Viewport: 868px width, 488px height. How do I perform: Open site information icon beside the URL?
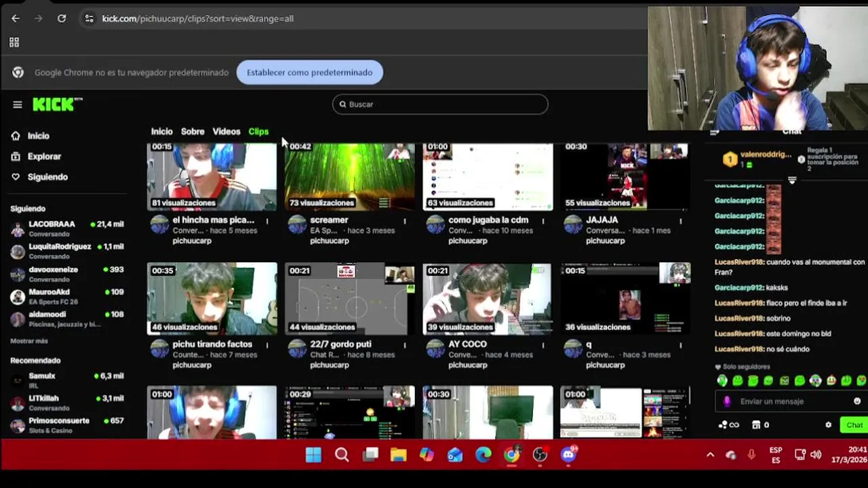point(89,18)
